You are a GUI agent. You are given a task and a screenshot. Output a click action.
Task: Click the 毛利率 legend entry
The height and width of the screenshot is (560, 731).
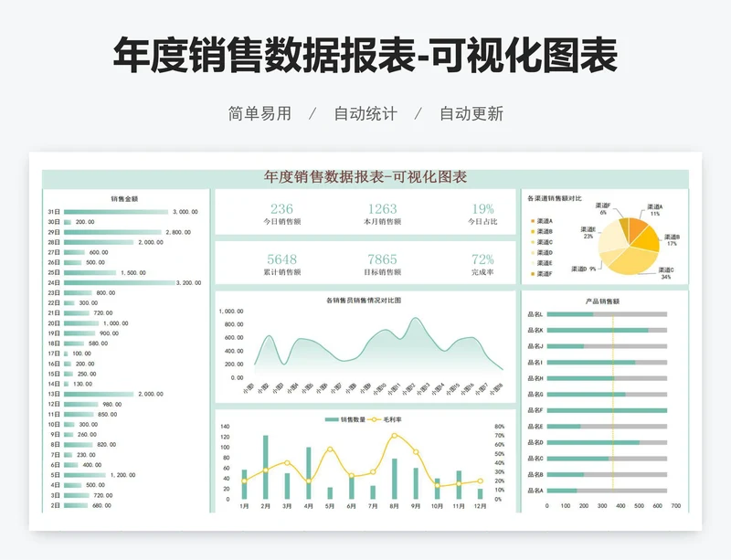[x=385, y=419]
